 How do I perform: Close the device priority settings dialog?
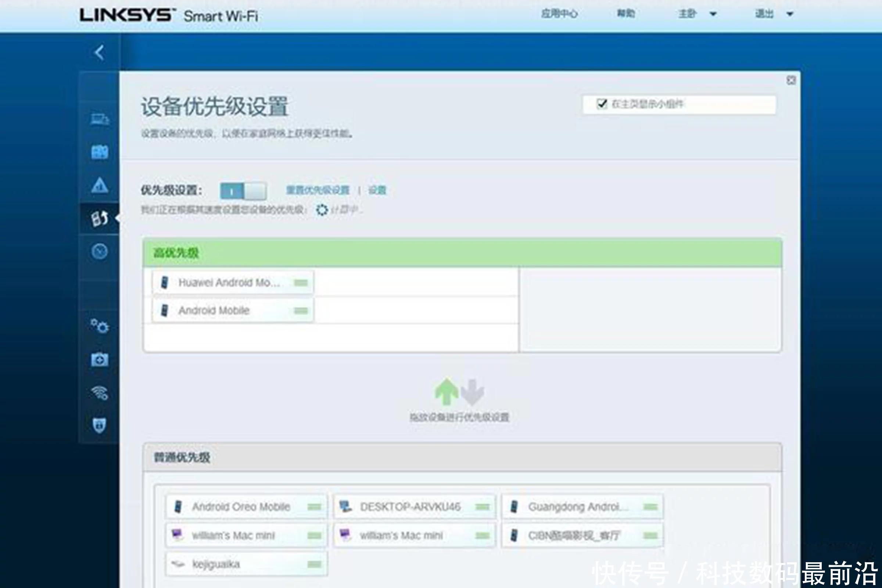[792, 80]
